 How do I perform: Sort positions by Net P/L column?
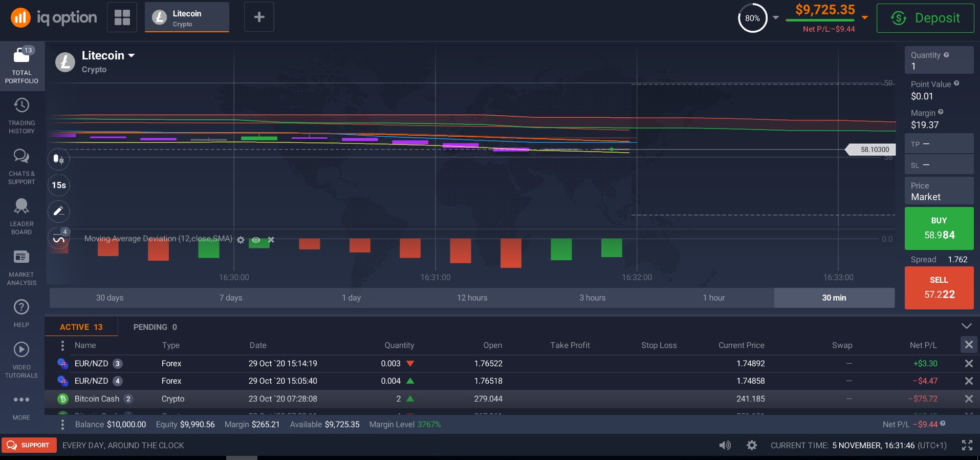tap(923, 345)
